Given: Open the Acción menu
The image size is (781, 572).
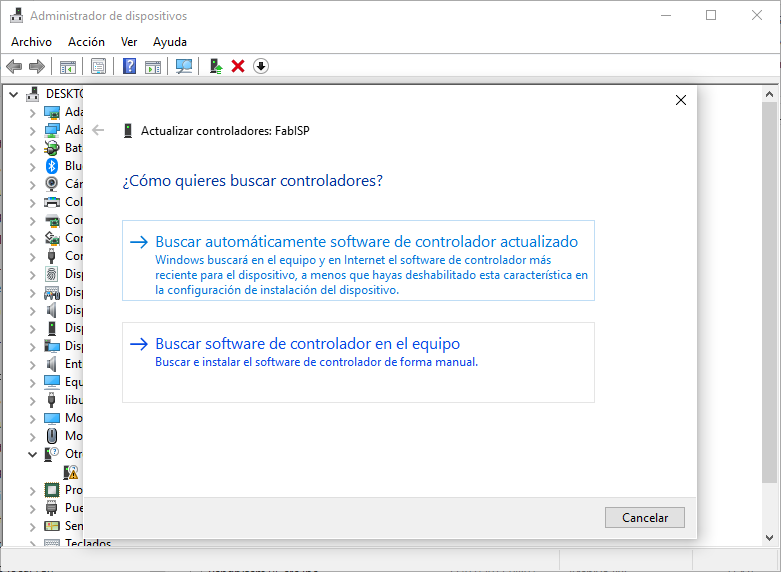Looking at the screenshot, I should click(x=86, y=42).
